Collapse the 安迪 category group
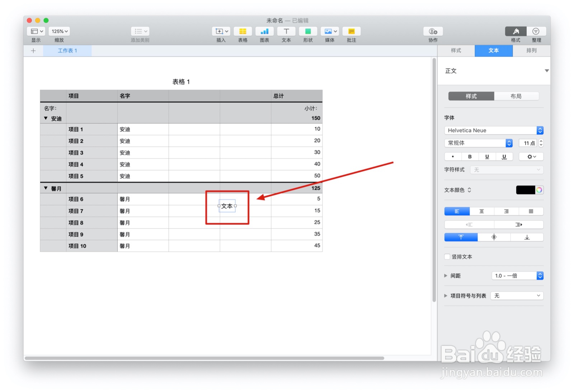 tap(46, 118)
